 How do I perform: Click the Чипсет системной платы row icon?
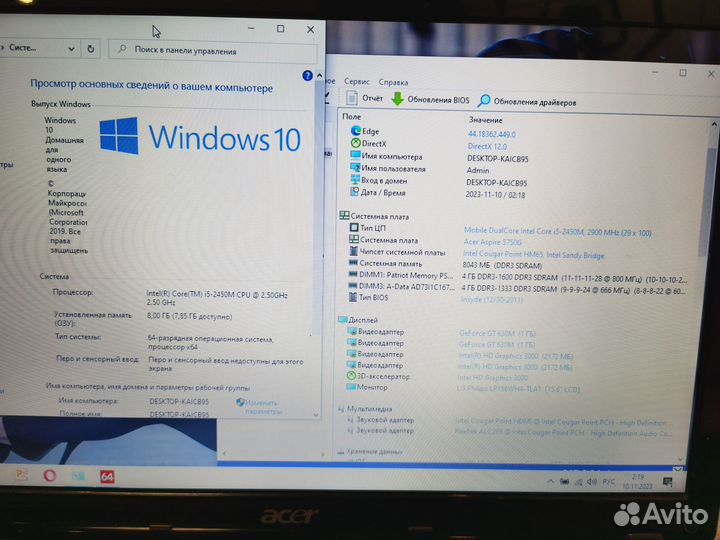pos(354,251)
